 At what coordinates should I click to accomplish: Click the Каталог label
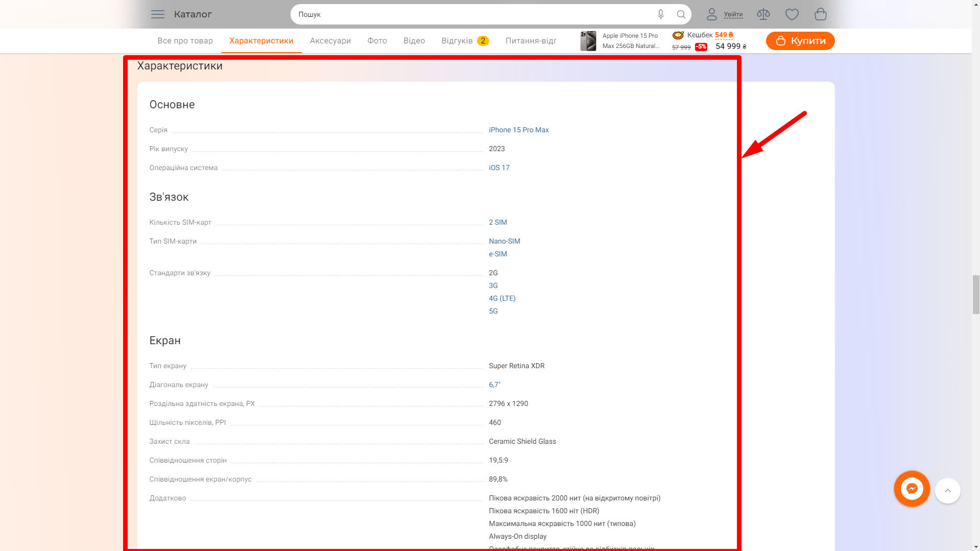pyautogui.click(x=193, y=14)
